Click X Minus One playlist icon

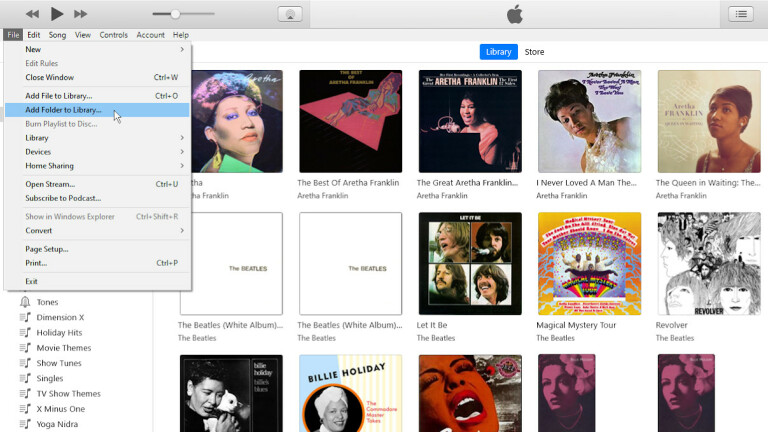pos(25,408)
